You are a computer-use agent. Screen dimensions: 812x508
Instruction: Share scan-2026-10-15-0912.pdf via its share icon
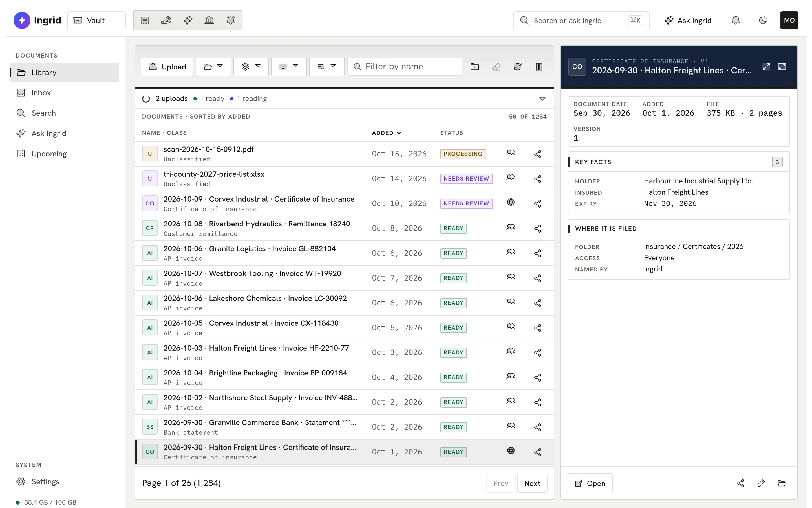pos(538,154)
